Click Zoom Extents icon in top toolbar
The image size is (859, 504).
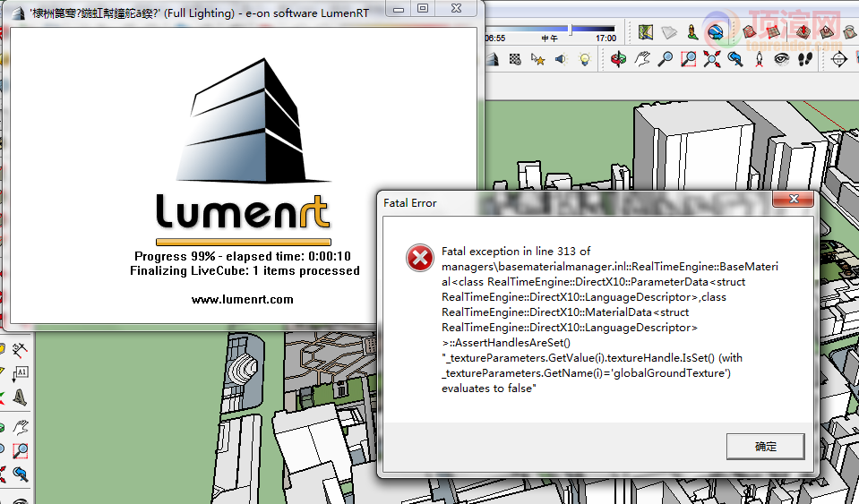[x=711, y=58]
